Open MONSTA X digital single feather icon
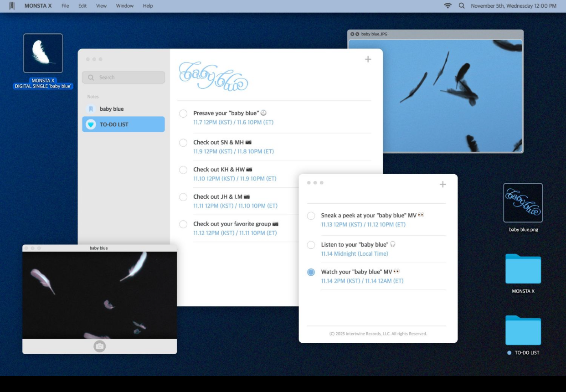The image size is (566, 392). (x=43, y=53)
